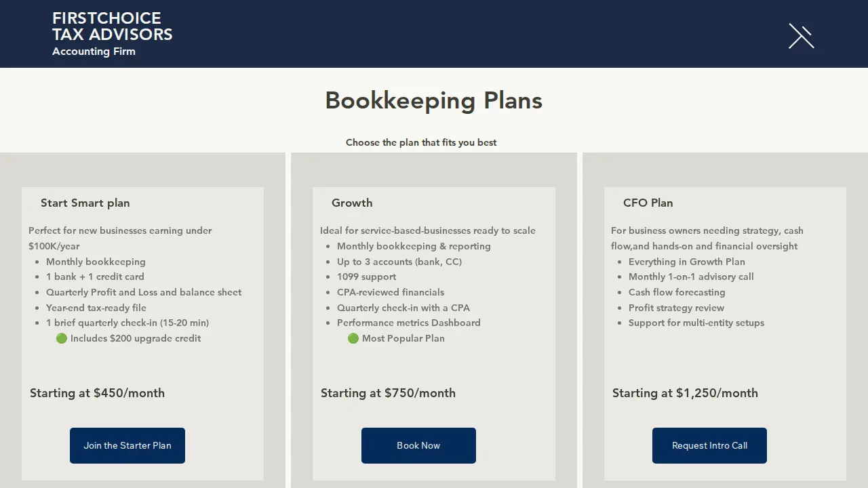This screenshot has height=488, width=868.
Task: Click "Starting at $750/month" price
Action: [388, 393]
